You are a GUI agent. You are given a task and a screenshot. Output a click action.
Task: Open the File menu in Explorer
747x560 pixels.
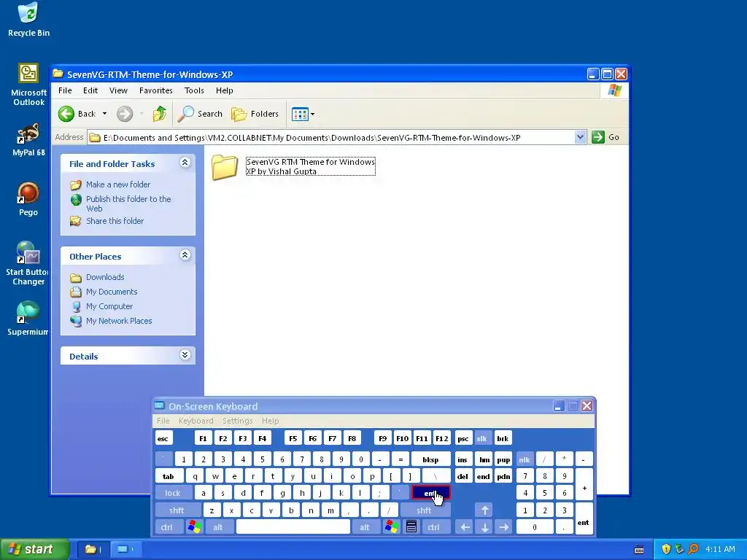[x=65, y=90]
